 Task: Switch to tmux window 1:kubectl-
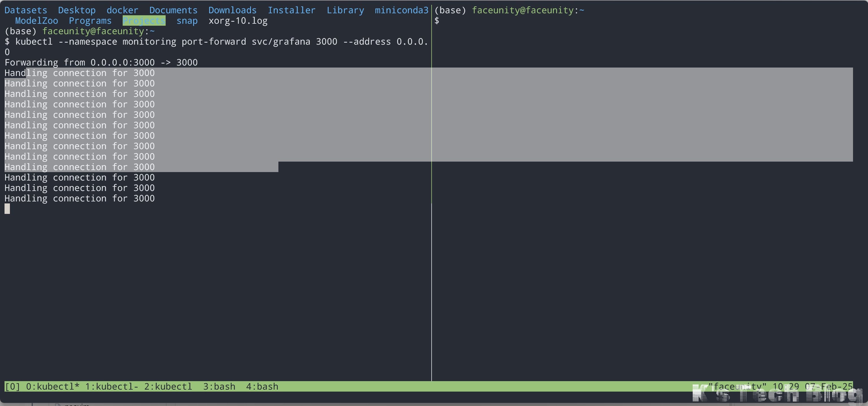click(112, 387)
